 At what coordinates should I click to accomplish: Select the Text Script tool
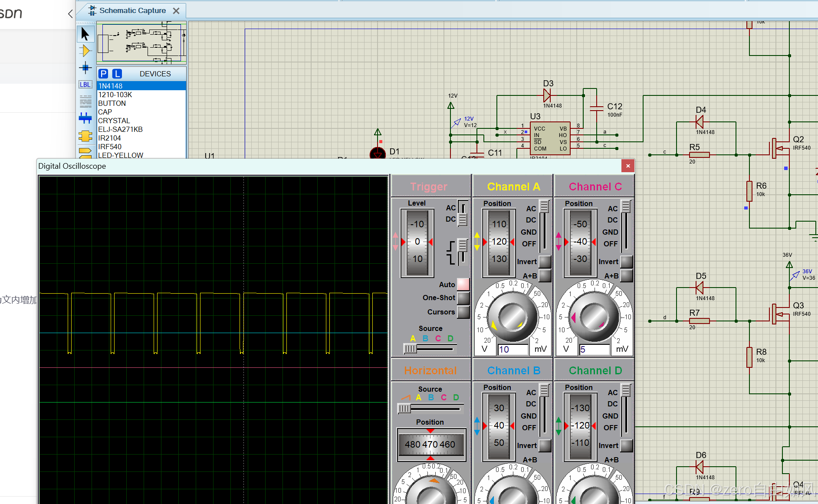click(x=85, y=101)
